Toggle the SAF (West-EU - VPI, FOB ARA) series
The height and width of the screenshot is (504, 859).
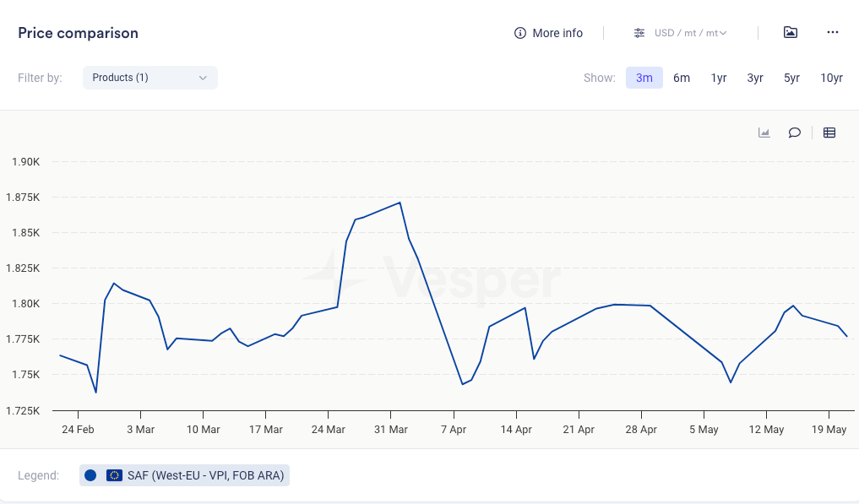click(205, 475)
